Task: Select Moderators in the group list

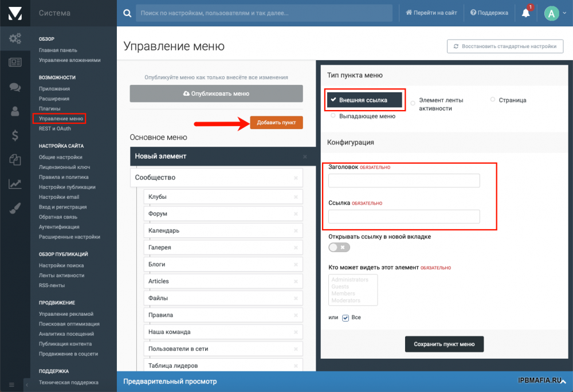Action: click(x=346, y=300)
